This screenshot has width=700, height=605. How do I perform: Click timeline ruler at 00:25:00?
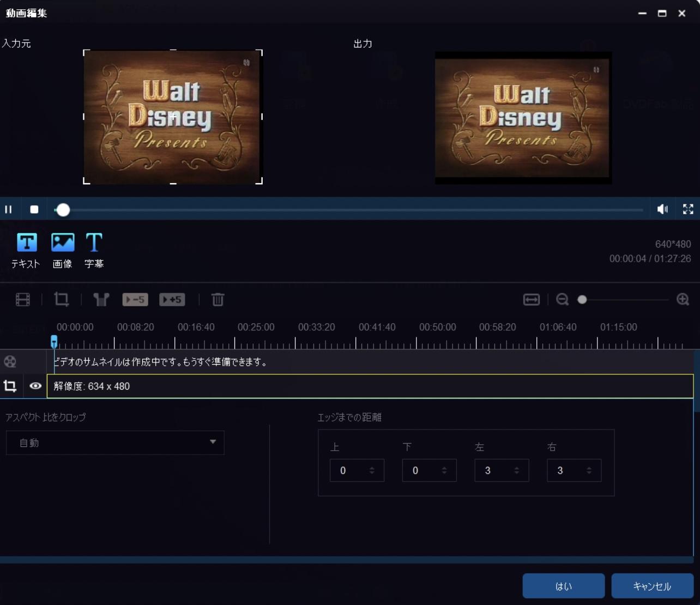coord(256,327)
